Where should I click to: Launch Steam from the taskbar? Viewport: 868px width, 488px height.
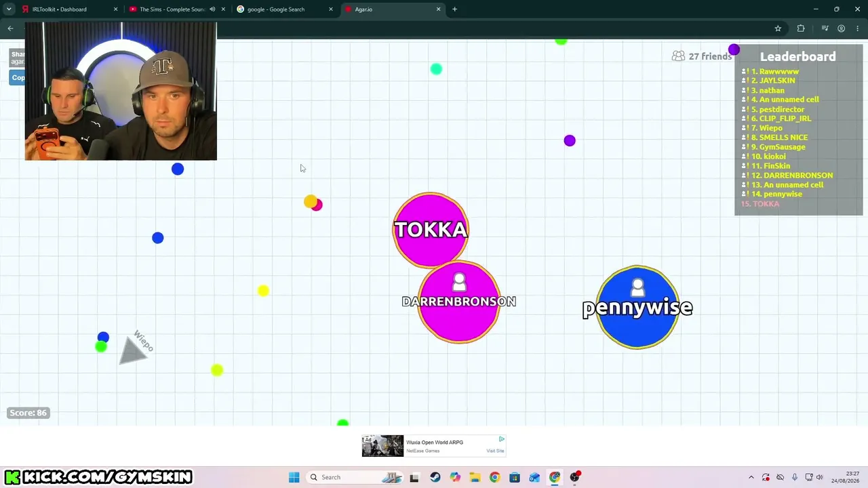pyautogui.click(x=435, y=477)
